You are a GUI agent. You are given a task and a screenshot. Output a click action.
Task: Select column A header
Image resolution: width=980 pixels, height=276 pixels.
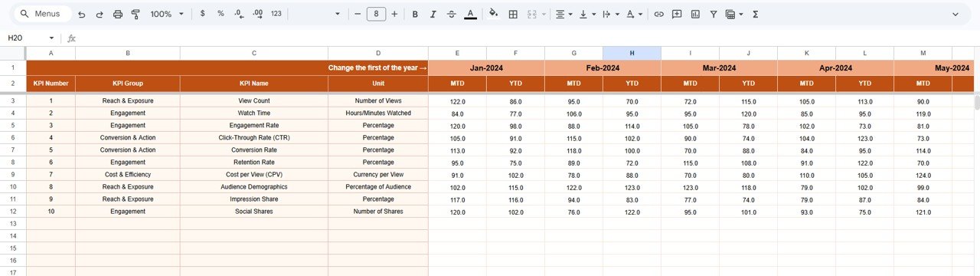click(x=51, y=53)
